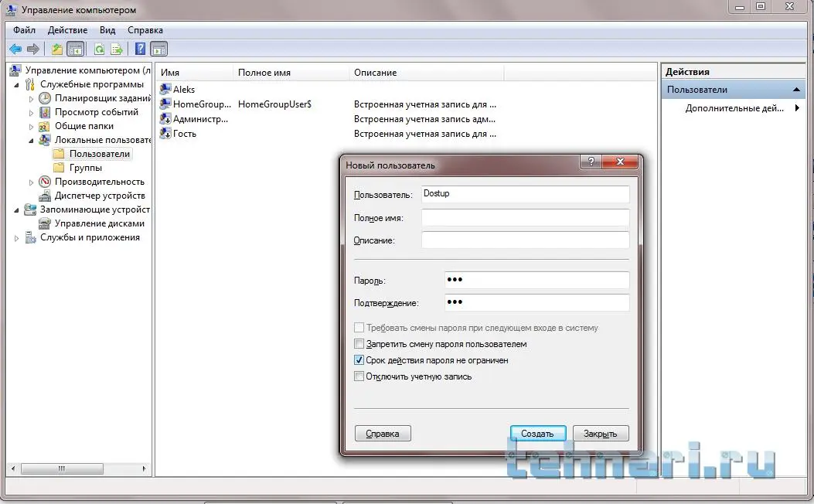814x504 pixels.
Task: Click the Службы и приложения icon
Action: (31, 238)
